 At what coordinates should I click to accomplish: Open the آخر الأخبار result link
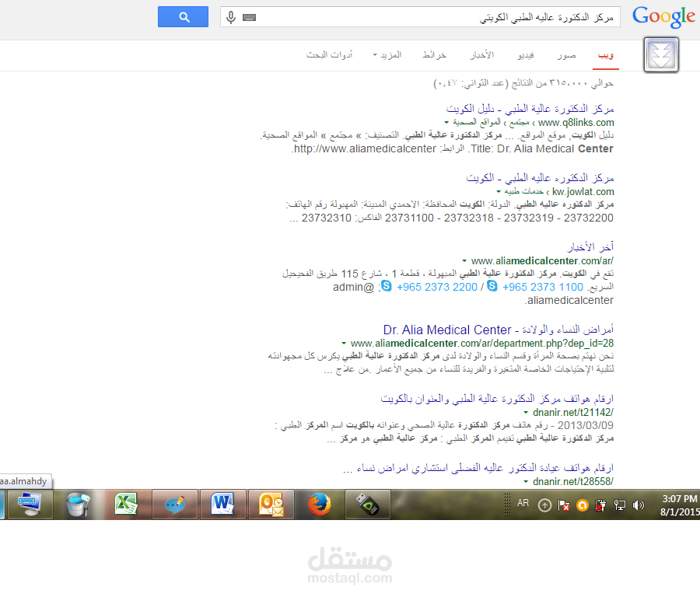click(x=590, y=246)
